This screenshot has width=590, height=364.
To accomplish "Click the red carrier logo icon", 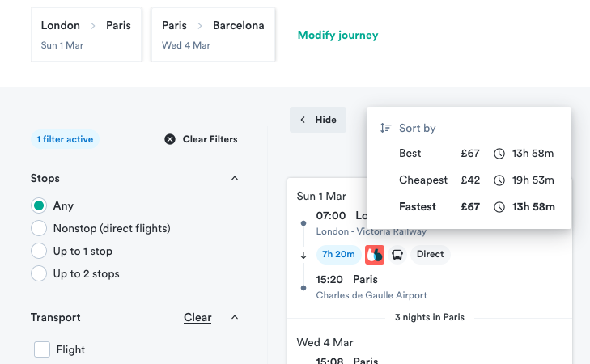I will coord(374,254).
